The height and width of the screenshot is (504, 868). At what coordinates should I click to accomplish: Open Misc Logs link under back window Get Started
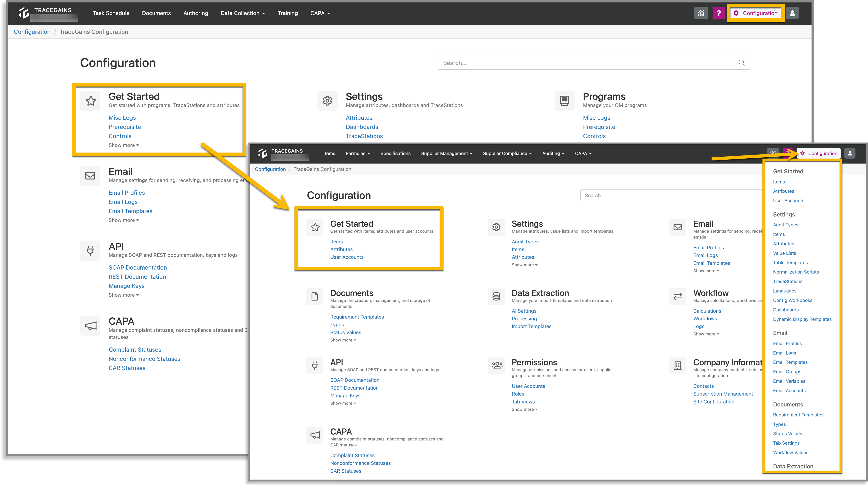click(x=122, y=118)
